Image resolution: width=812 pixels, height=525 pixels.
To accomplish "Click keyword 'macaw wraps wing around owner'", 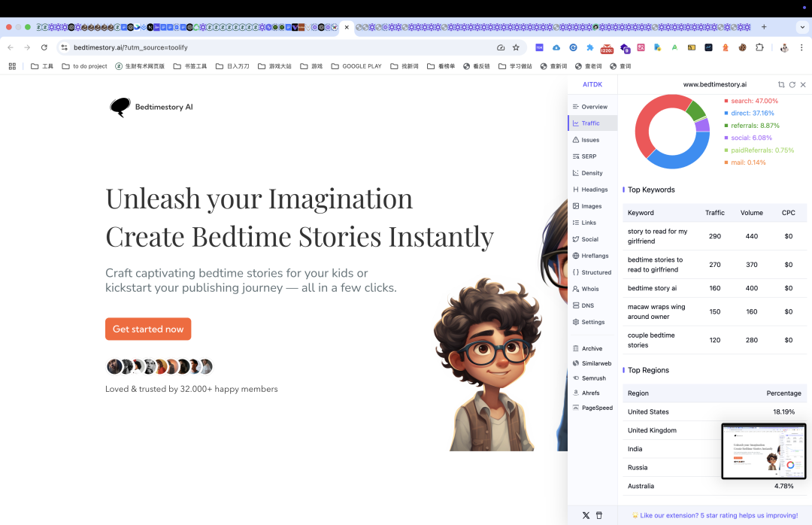I will 656,311.
